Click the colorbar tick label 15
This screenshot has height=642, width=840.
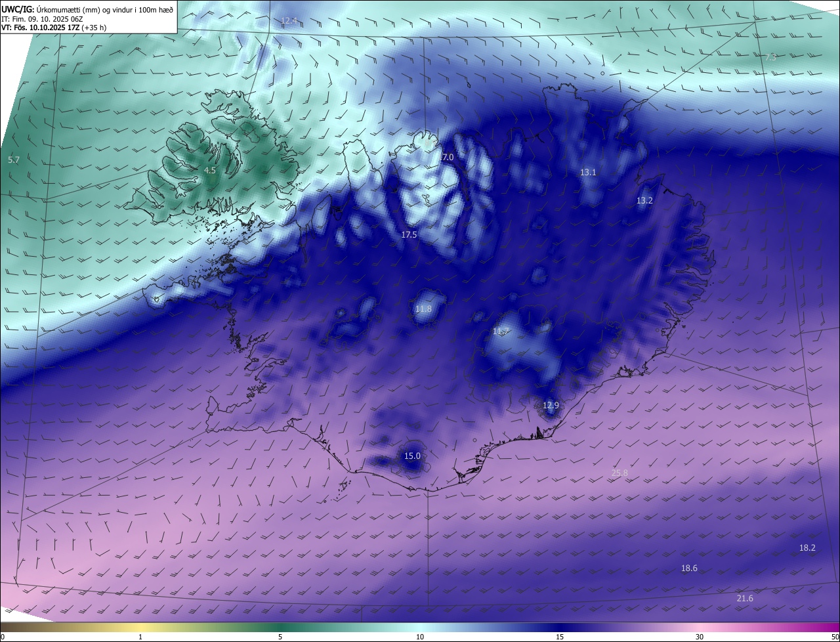(560, 637)
